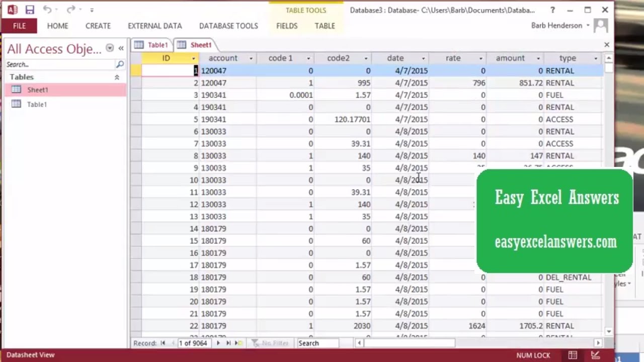Click the magnifier icon in navigation search
This screenshot has width=644, height=362.
click(x=120, y=64)
